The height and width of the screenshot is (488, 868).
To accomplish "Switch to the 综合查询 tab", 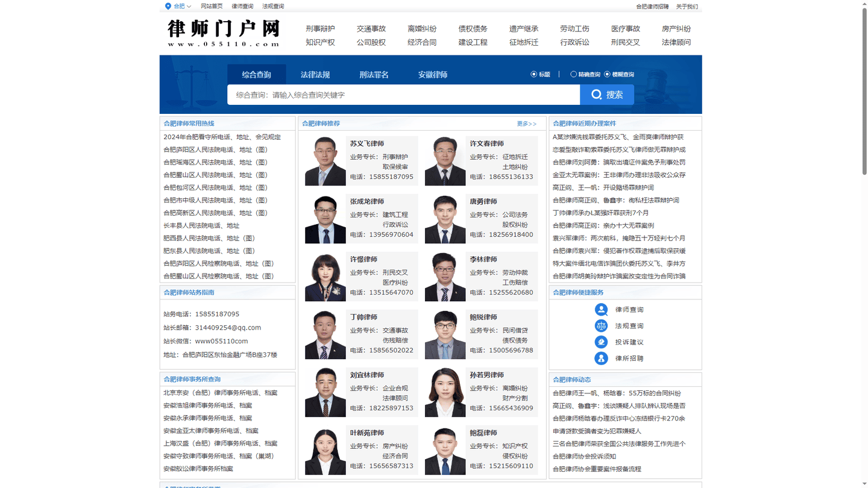I will (x=257, y=75).
